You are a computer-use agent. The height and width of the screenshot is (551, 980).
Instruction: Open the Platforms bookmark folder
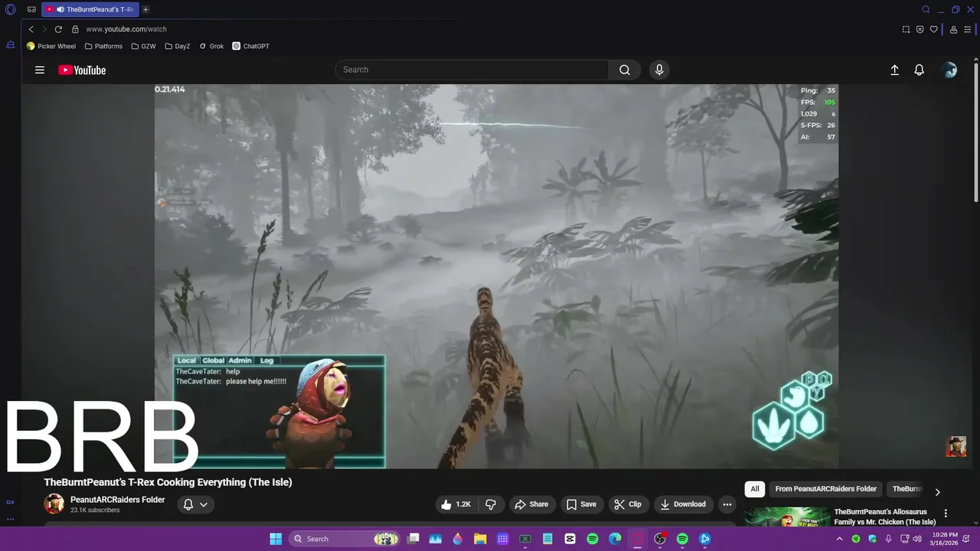(103, 46)
